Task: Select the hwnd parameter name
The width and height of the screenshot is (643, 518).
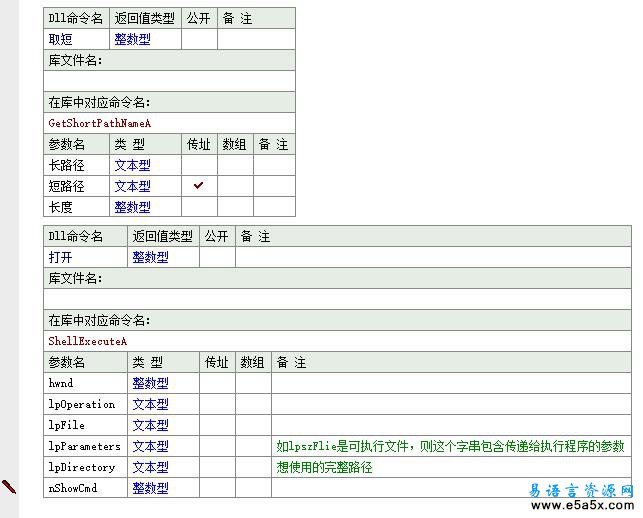Action: point(61,383)
